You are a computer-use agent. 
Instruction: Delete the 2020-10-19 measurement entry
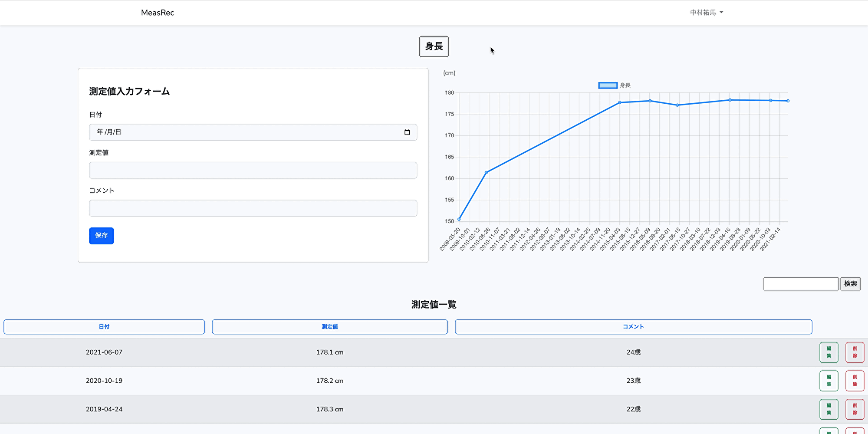(x=854, y=381)
